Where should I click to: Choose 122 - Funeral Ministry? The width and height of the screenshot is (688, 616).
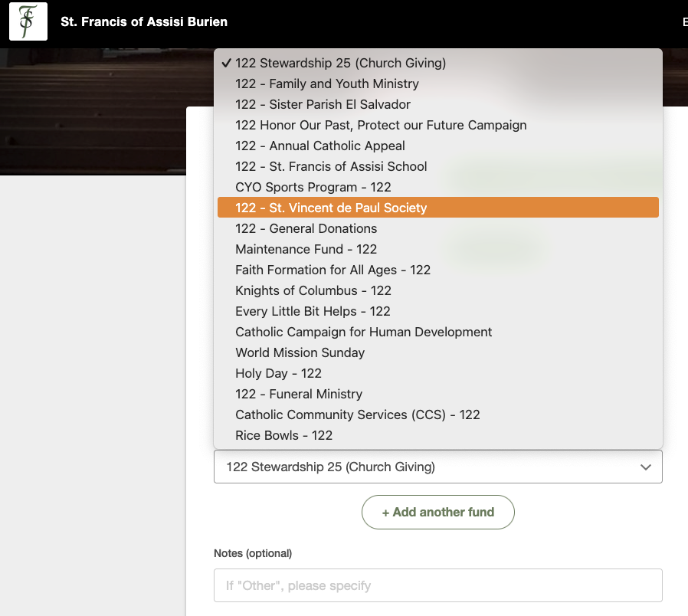point(438,394)
